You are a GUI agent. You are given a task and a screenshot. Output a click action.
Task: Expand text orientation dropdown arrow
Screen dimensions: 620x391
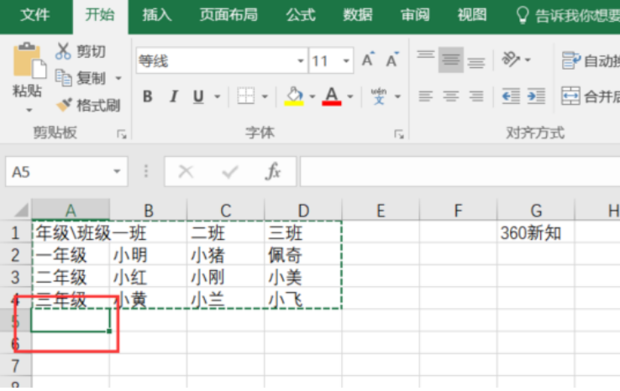pyautogui.click(x=527, y=60)
